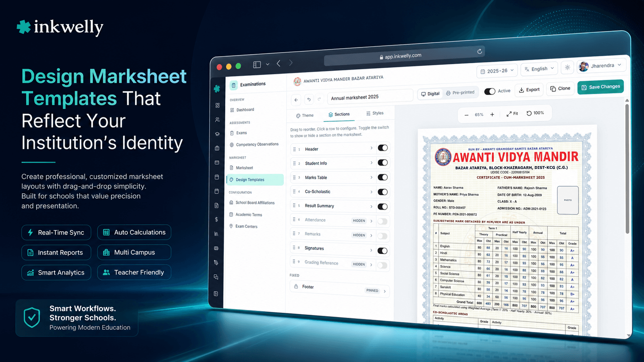Viewport: 644px width, 362px height.
Task: Open the chat messages icon in rail
Action: [216, 277]
